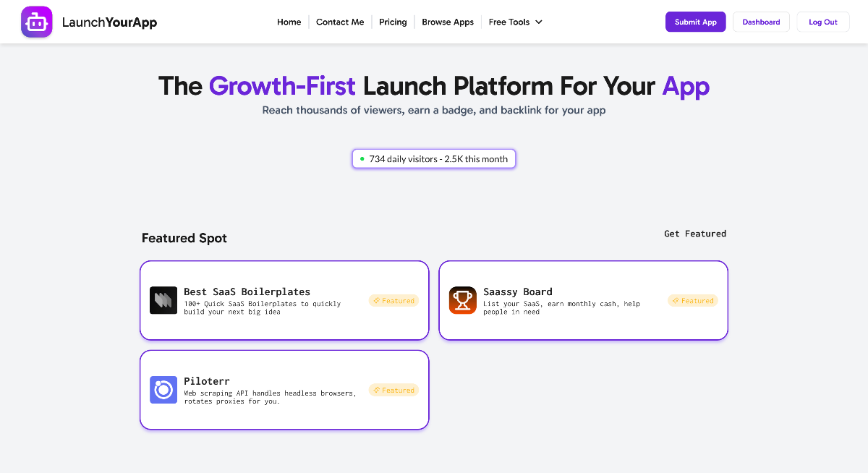
Task: Select Contact Me in the navigation
Action: (340, 22)
